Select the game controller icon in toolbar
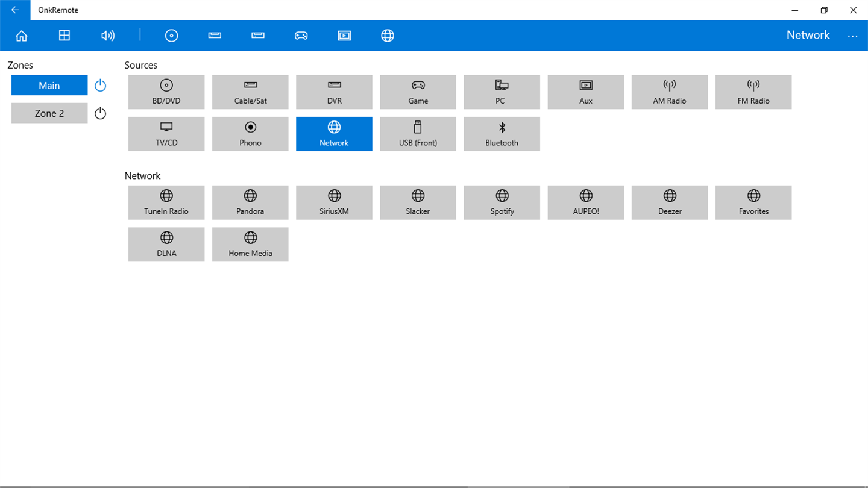 [x=301, y=36]
